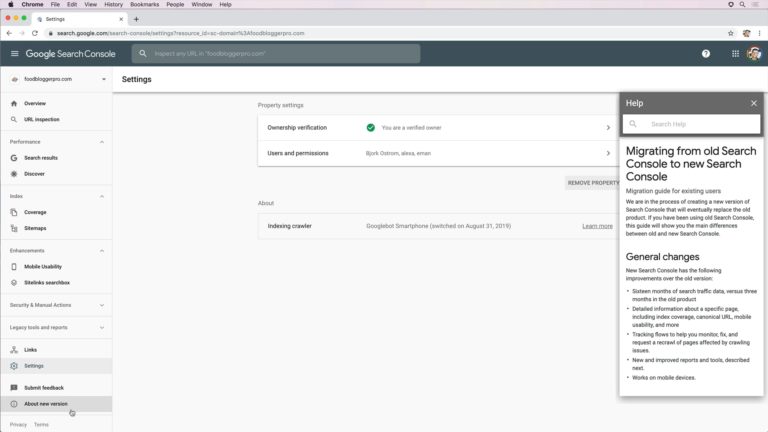Open the Coverage report

pyautogui.click(x=35, y=212)
